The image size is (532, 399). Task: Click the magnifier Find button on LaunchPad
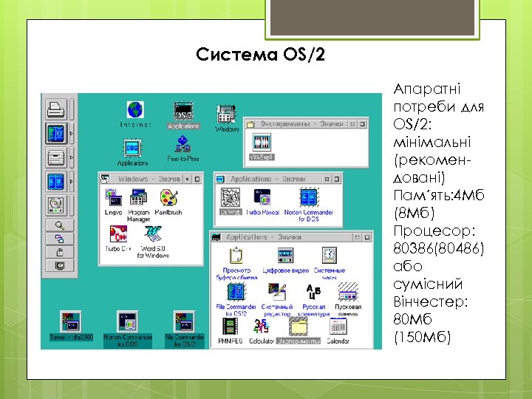[x=59, y=225]
